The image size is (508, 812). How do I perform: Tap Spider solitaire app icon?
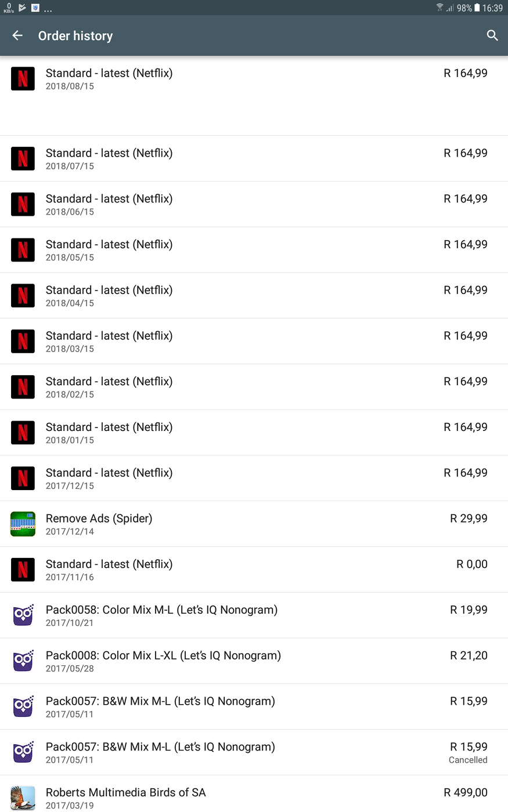(23, 524)
